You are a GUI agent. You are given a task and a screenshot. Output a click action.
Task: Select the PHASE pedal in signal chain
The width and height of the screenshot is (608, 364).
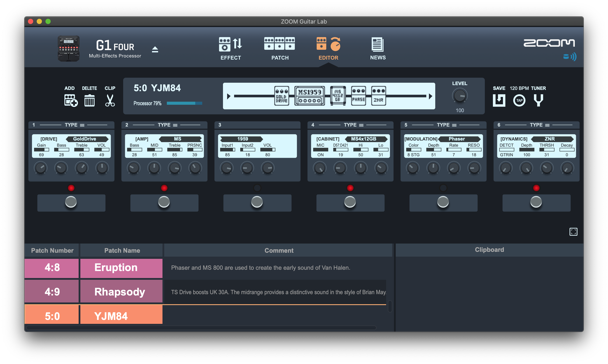[x=358, y=96]
